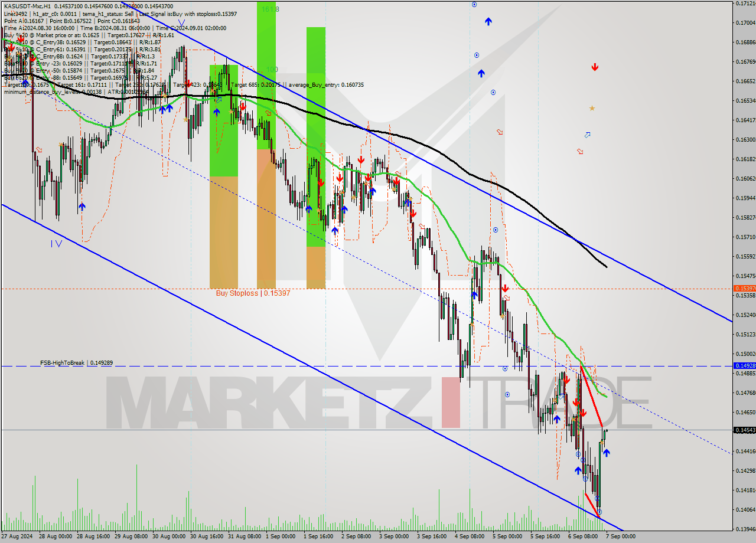The image size is (756, 543).
Task: Click the '4 Sep 08:00' time axis label
Action: tap(470, 537)
